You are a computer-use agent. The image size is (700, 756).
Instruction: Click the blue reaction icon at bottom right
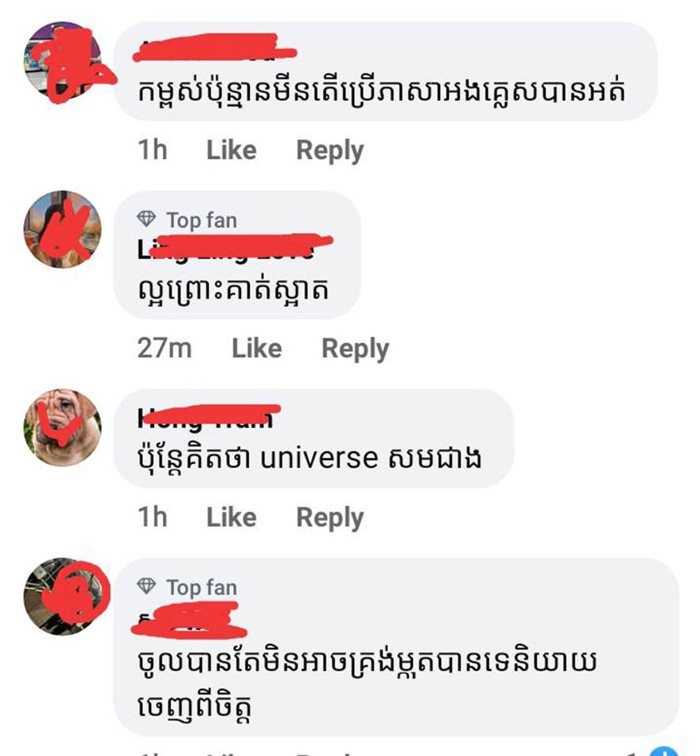(664, 751)
